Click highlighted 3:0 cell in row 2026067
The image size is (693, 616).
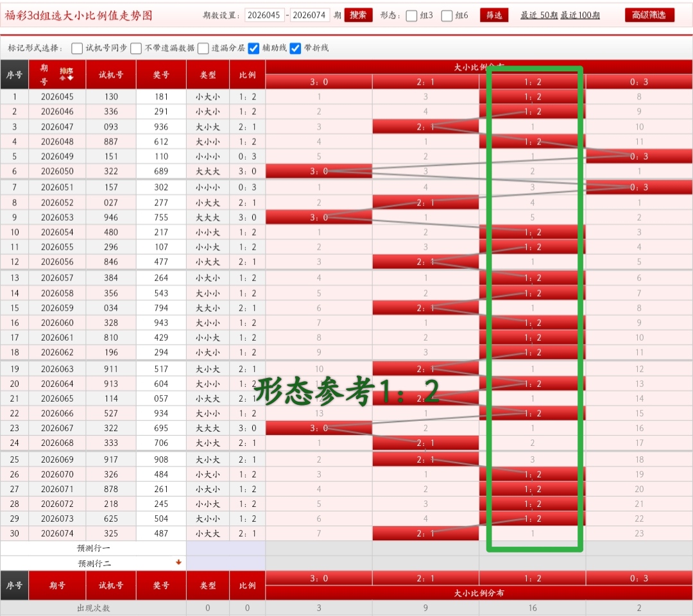coord(319,428)
